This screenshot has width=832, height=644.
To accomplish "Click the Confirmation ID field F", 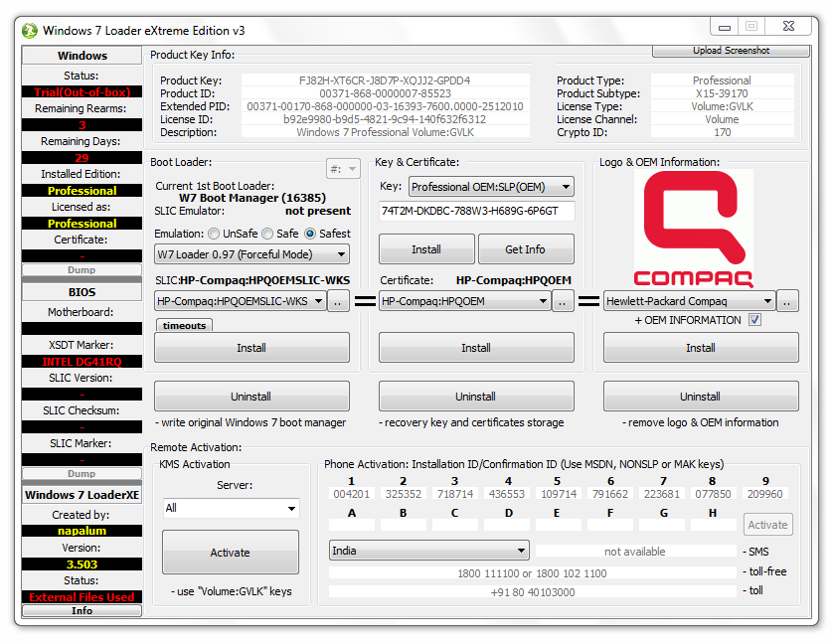I will [610, 525].
